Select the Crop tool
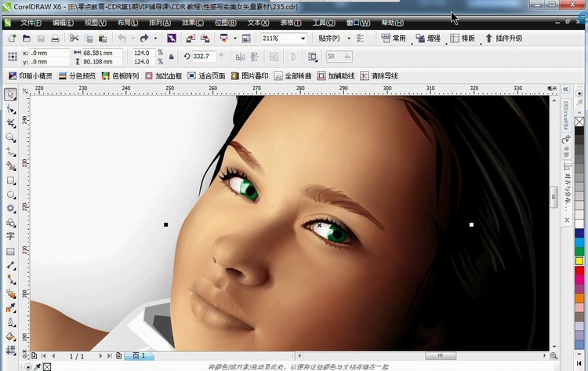This screenshot has width=588, height=371. pyautogui.click(x=10, y=123)
